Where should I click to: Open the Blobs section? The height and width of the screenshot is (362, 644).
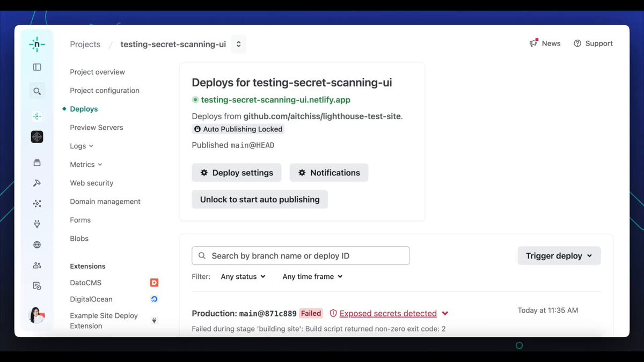(x=79, y=239)
